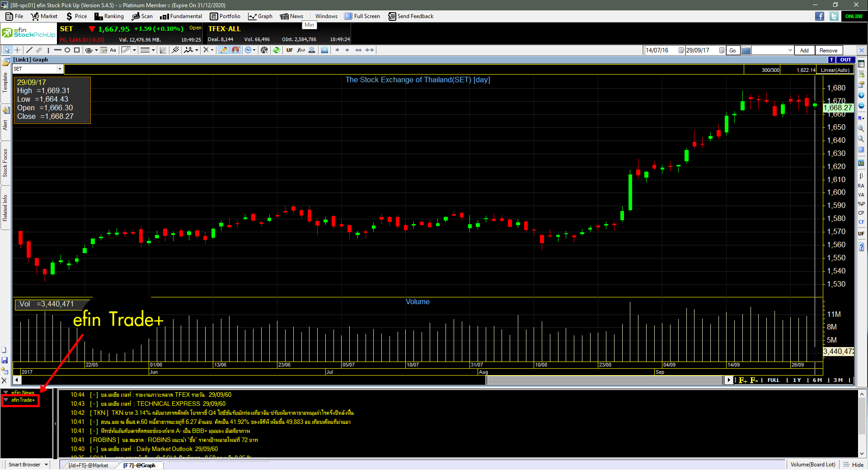This screenshot has height=470, width=868.
Task: Open the Stock Focus side panel tab
Action: pyautogui.click(x=5, y=163)
